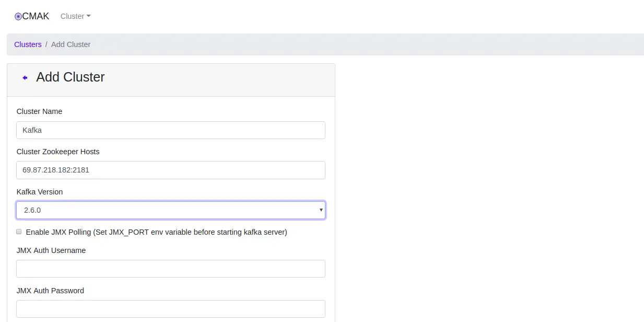The height and width of the screenshot is (322, 644).
Task: Open the Kafka Version dropdown
Action: pos(171,210)
